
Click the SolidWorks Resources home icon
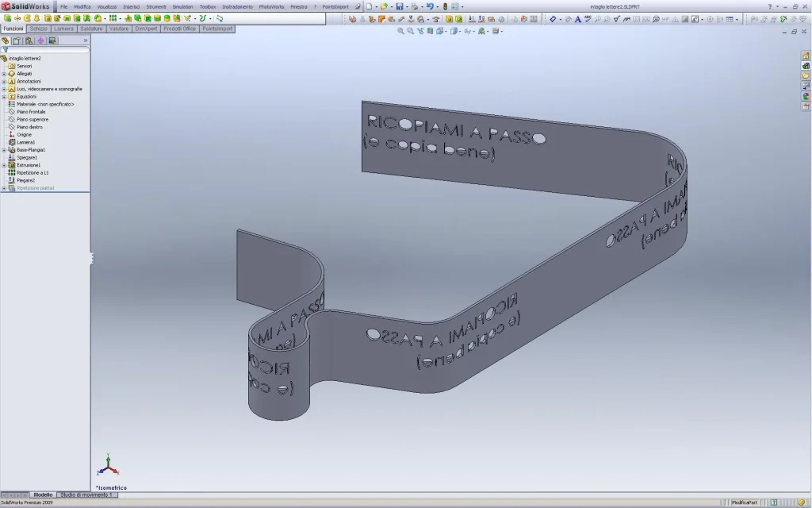[806, 56]
